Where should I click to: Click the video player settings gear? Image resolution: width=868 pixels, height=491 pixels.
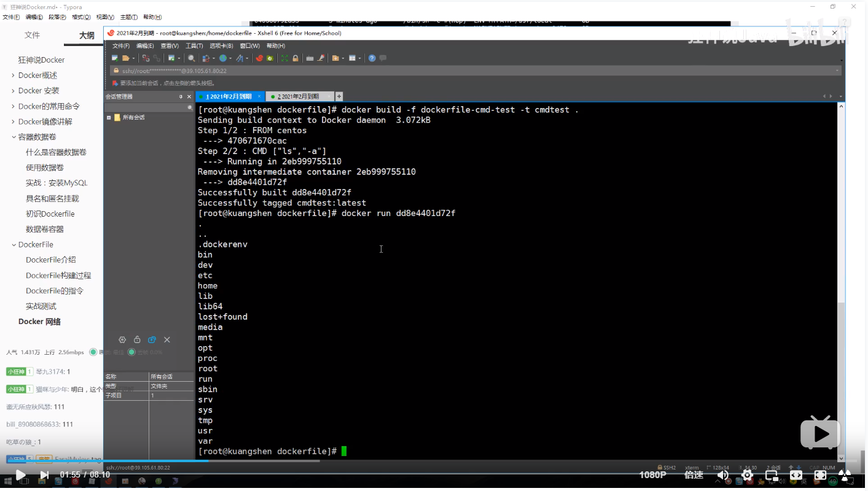click(x=748, y=475)
